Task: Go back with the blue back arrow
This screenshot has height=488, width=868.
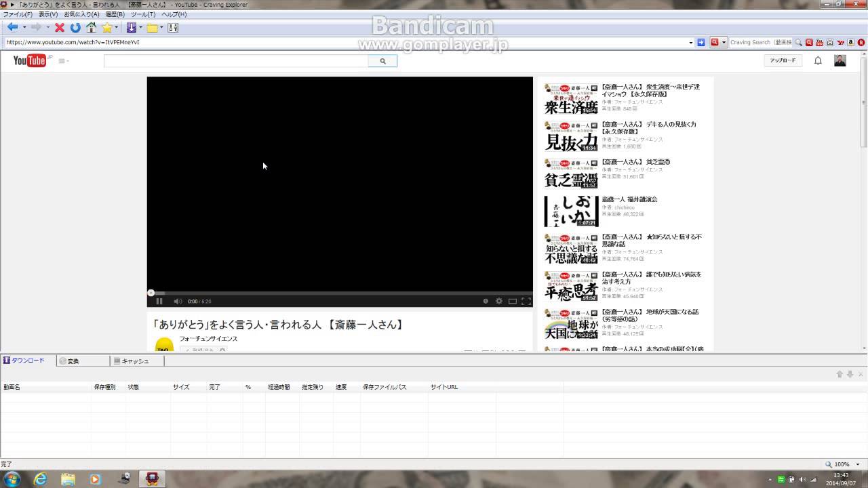Action: click(x=12, y=28)
